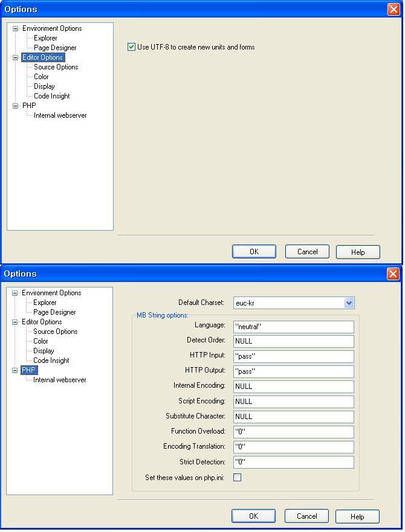Select Environment Options label in lower tree
Image resolution: width=405 pixels, height=532 pixels.
pos(51,293)
